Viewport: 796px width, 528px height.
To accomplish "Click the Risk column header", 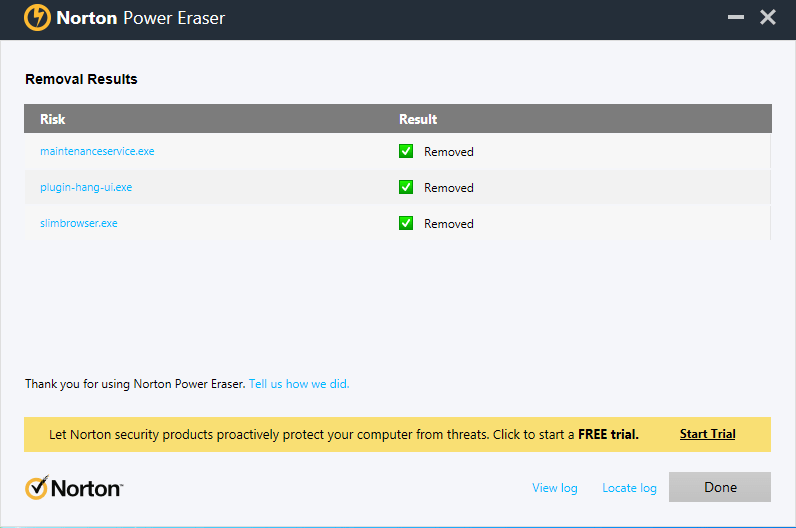I will pyautogui.click(x=53, y=119).
